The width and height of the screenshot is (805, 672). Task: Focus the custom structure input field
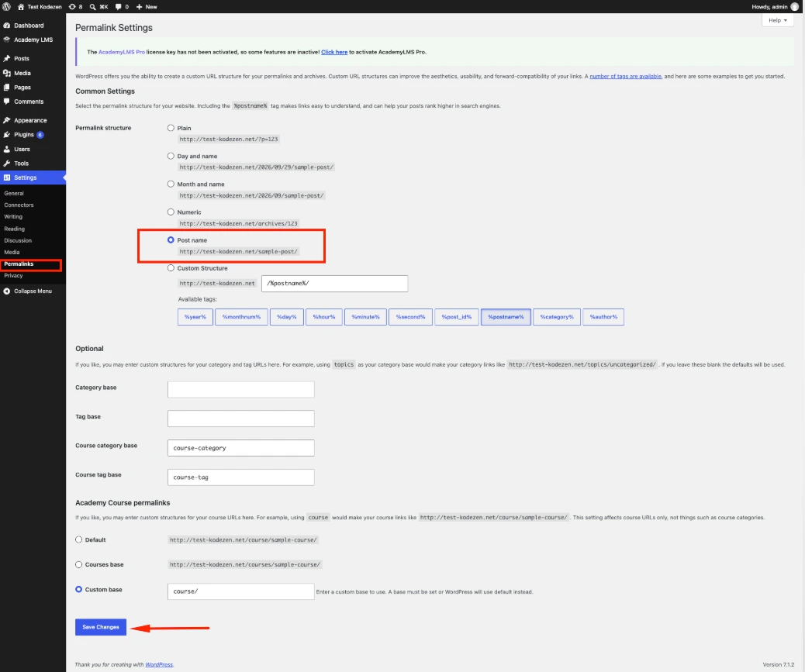(x=335, y=284)
